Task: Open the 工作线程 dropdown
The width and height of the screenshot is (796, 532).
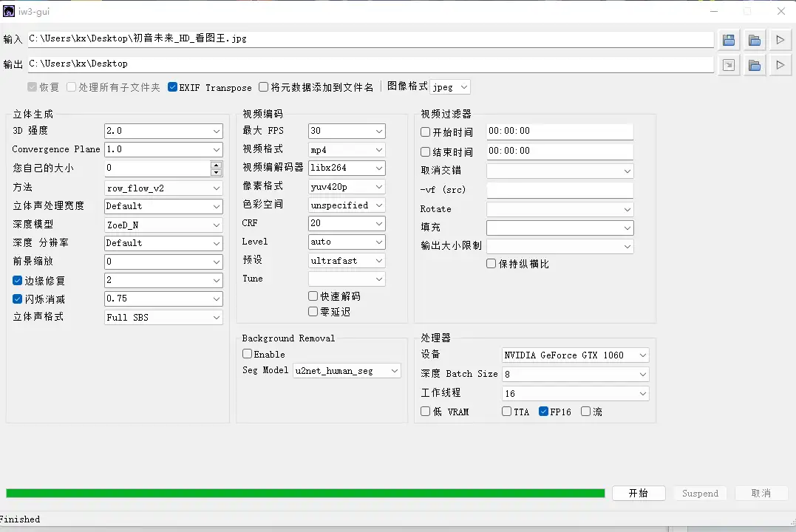Action: click(576, 393)
